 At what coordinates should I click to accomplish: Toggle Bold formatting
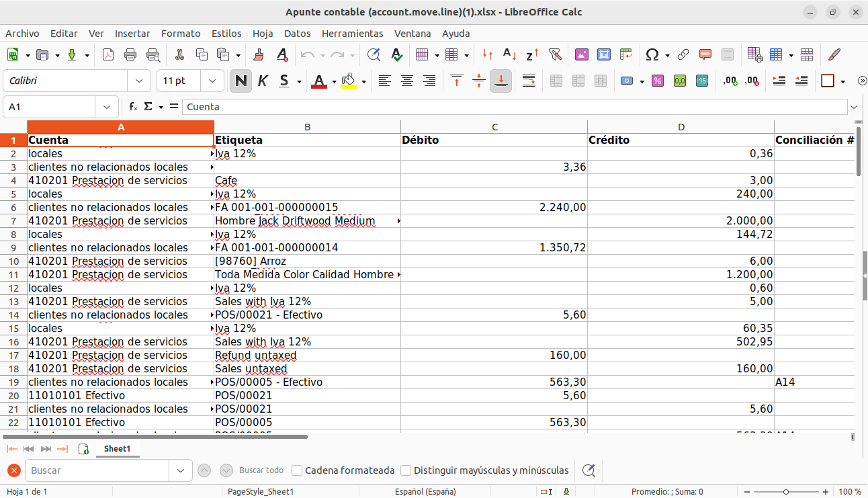click(x=241, y=81)
